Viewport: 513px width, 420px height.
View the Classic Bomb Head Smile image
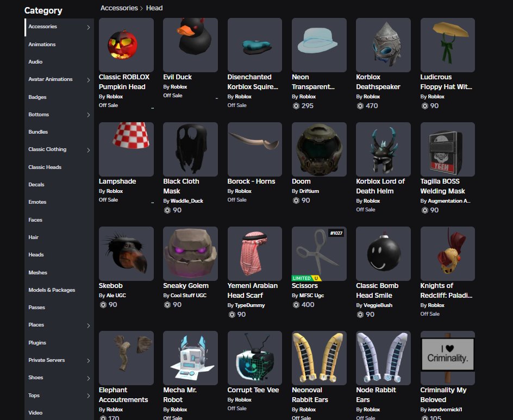(x=383, y=254)
